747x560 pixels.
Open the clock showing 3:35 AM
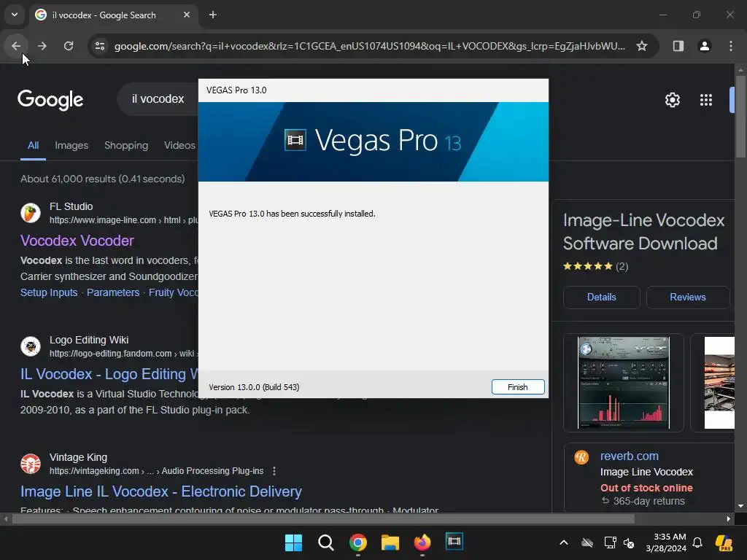pos(666,542)
